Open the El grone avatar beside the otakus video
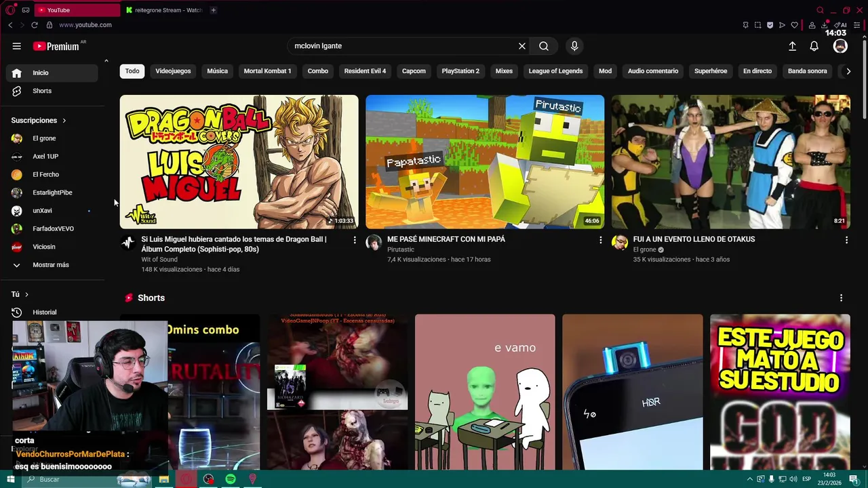 (620, 243)
